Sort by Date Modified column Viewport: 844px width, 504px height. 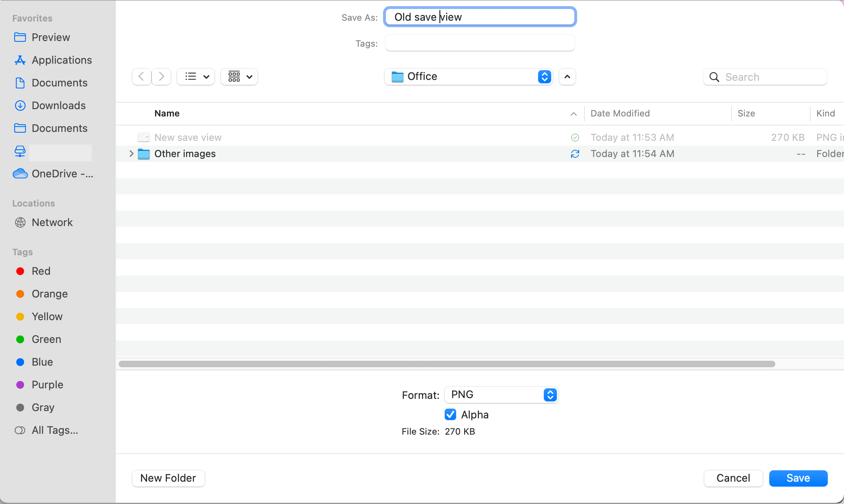coord(620,114)
